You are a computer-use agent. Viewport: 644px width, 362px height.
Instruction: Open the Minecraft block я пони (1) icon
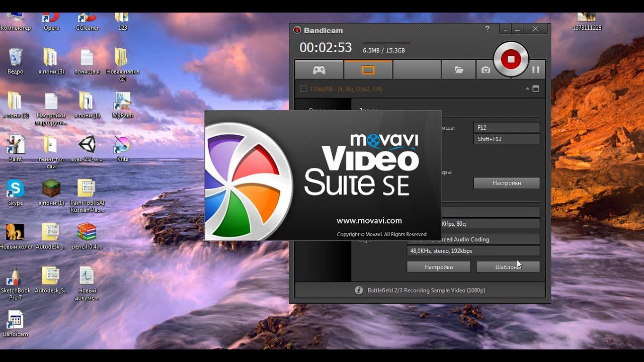[x=51, y=193]
